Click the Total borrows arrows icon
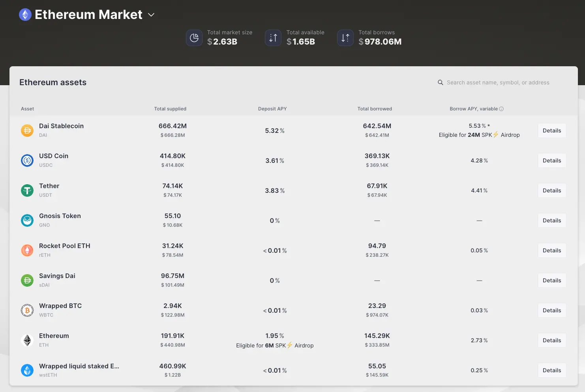Screen dimensions: 585x392 pyautogui.click(x=345, y=38)
